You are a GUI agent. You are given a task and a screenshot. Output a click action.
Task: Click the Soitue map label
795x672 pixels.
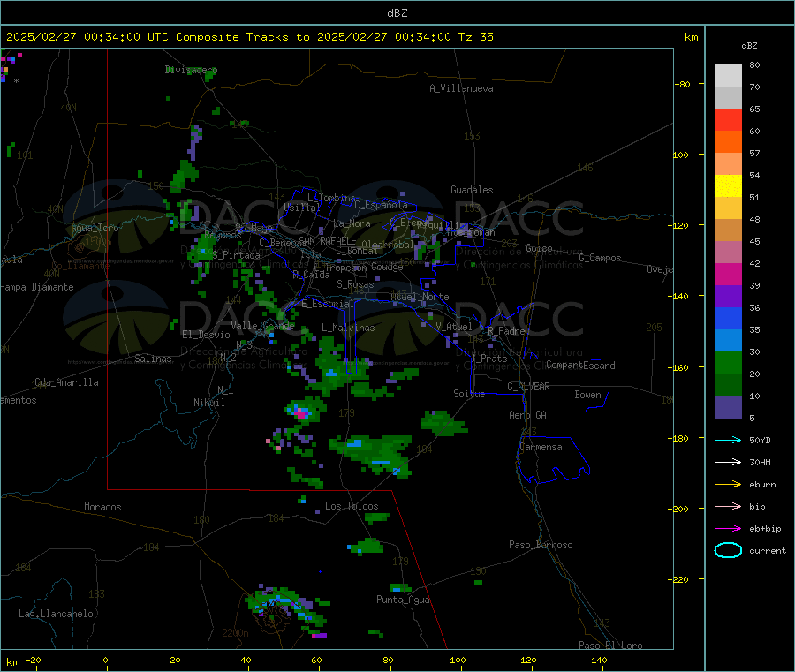(469, 394)
